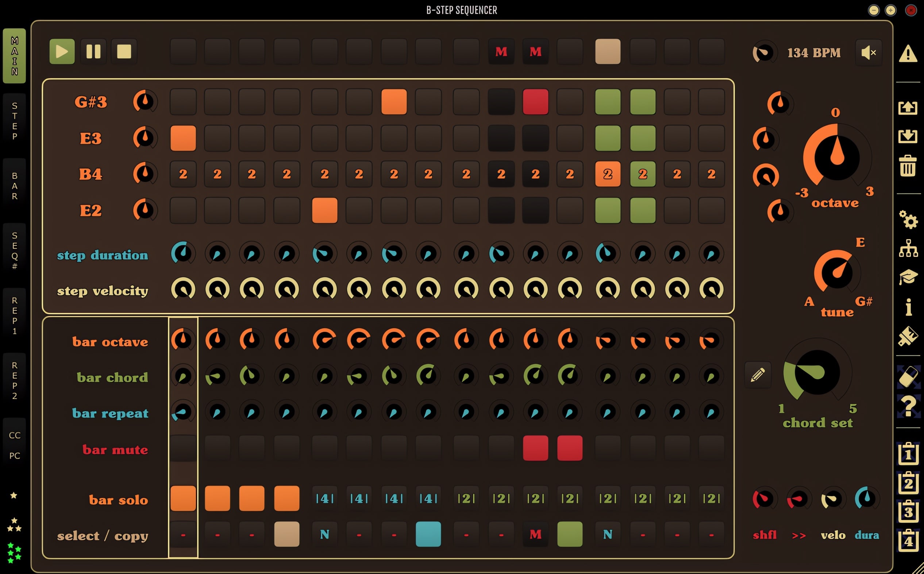This screenshot has width=924, height=574.
Task: Click the play button to start sequencer
Action: [x=62, y=52]
